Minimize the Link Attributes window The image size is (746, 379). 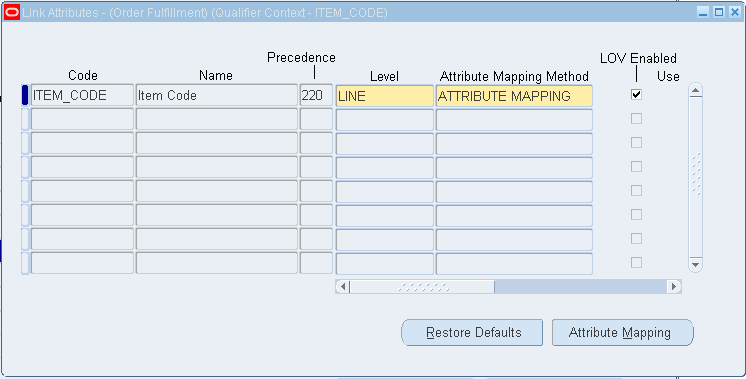(704, 13)
